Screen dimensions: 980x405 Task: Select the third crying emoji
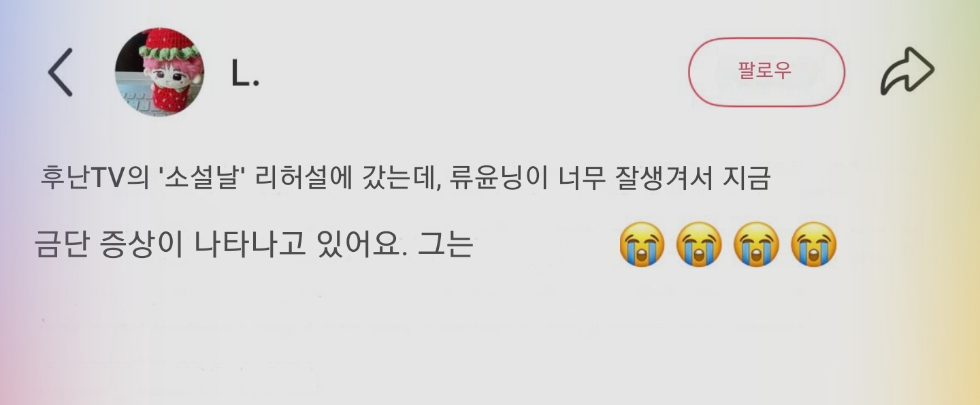coord(756,244)
